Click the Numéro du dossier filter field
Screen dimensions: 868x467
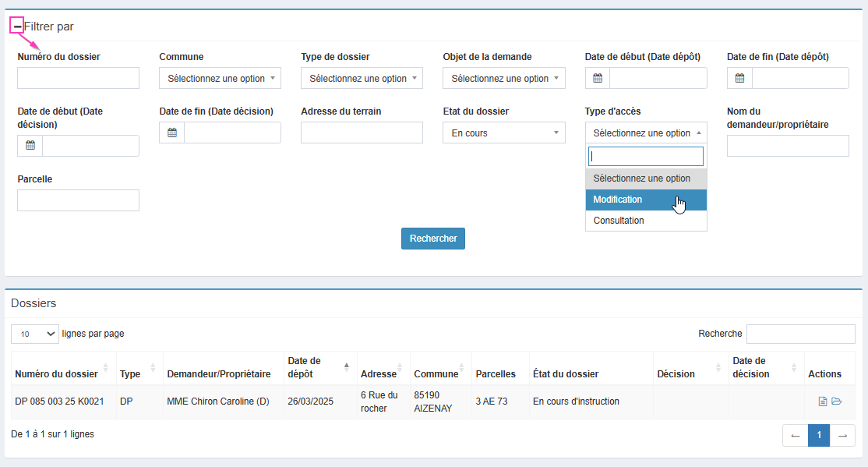(x=78, y=78)
